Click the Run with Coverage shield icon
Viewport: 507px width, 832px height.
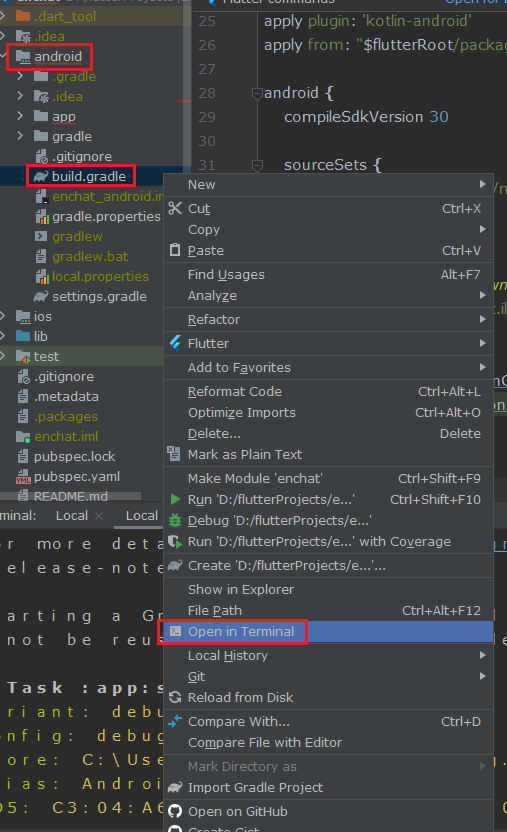(x=175, y=541)
